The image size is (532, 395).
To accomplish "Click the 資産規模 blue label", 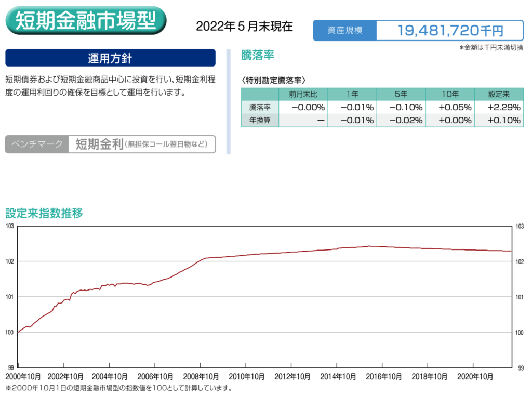I will point(344,30).
